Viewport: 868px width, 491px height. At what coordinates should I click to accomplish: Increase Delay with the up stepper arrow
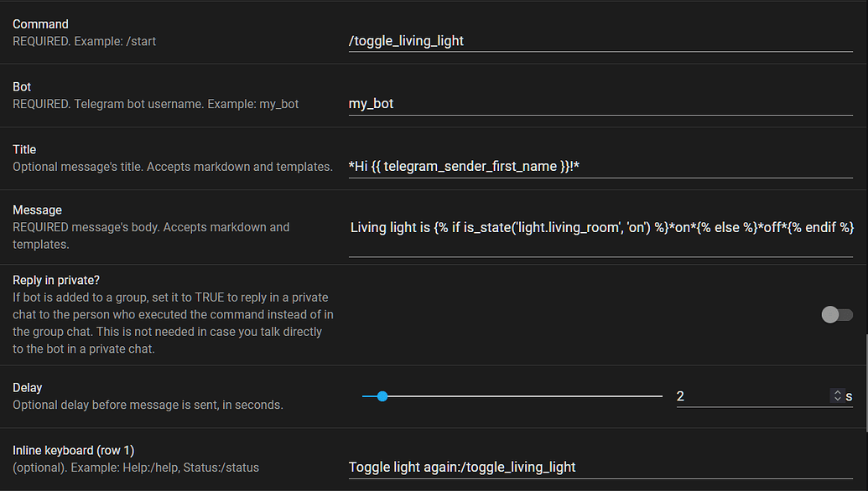[835, 392]
